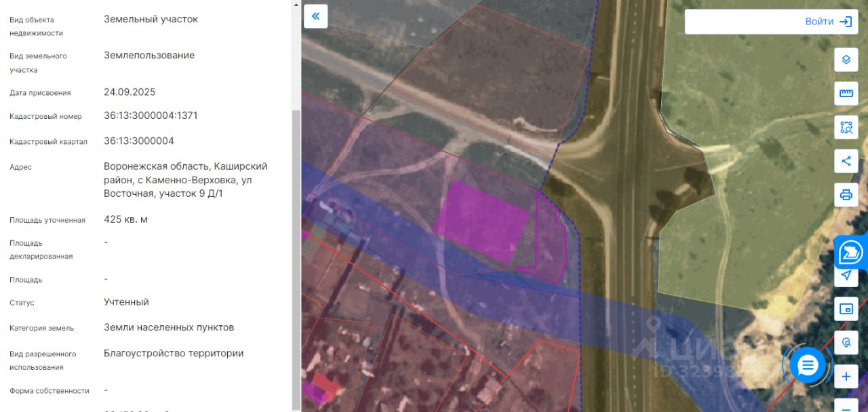The height and width of the screenshot is (412, 868).
Task: Open the blue side assistant tab
Action: 850,253
